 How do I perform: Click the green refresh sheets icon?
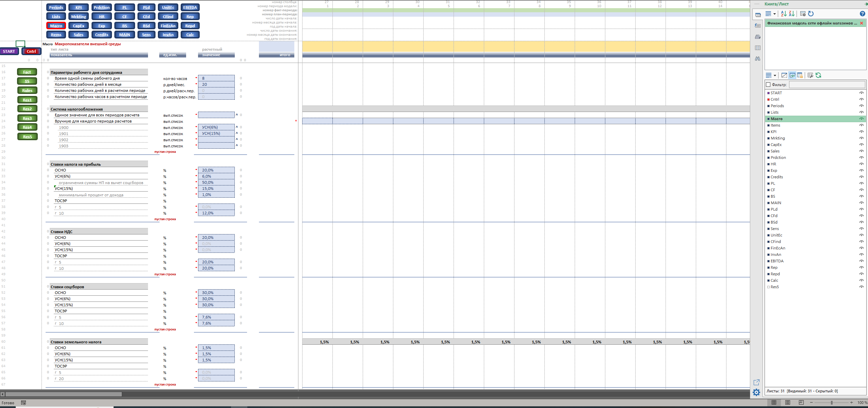(818, 75)
